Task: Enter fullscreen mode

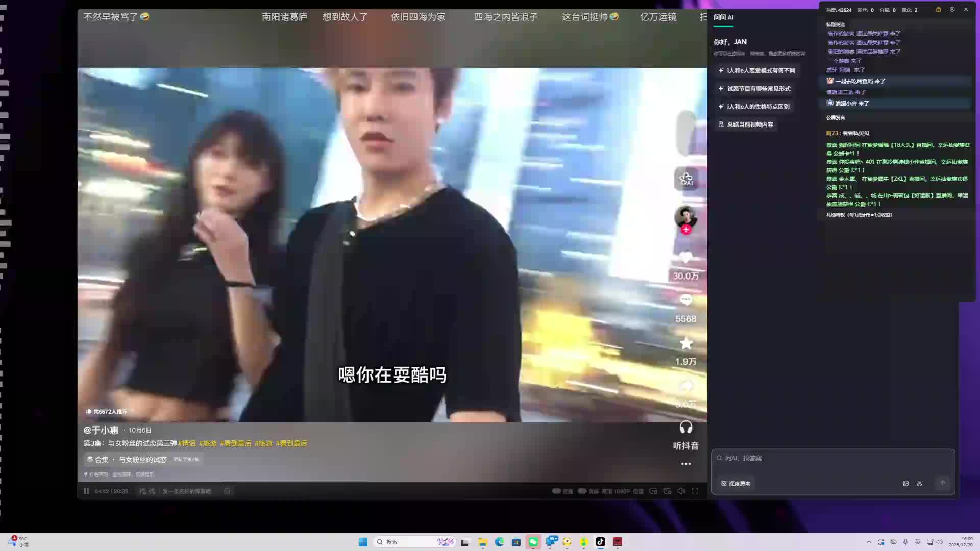Action: pos(695,491)
